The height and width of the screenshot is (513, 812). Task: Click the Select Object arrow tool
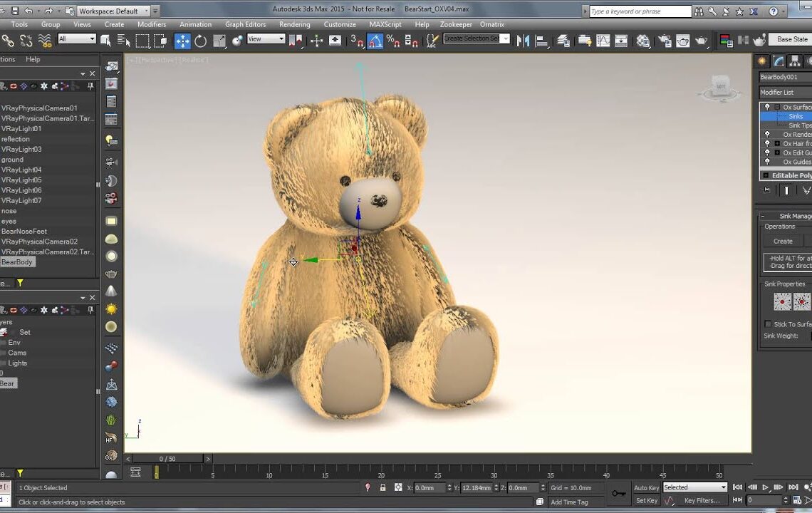[x=106, y=41]
